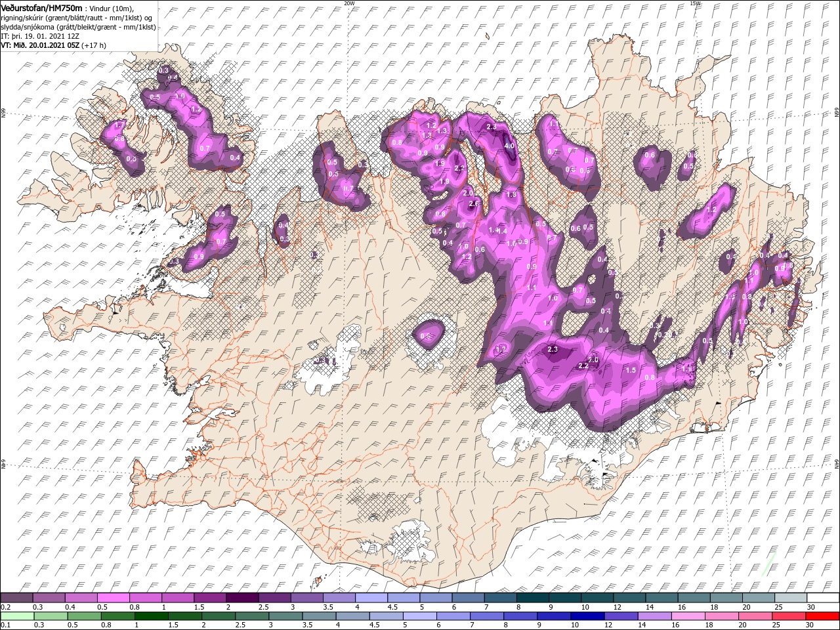This screenshot has height=630, width=840.
Task: Click the "2.2" snowfall value on the map
Action: click(583, 366)
